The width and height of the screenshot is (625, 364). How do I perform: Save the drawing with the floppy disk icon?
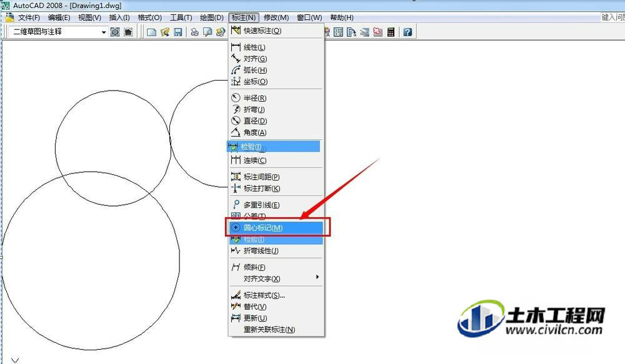177,32
